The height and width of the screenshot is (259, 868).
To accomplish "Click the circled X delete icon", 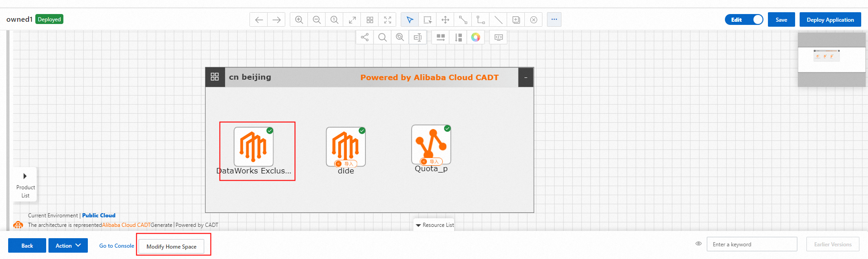I will (533, 20).
